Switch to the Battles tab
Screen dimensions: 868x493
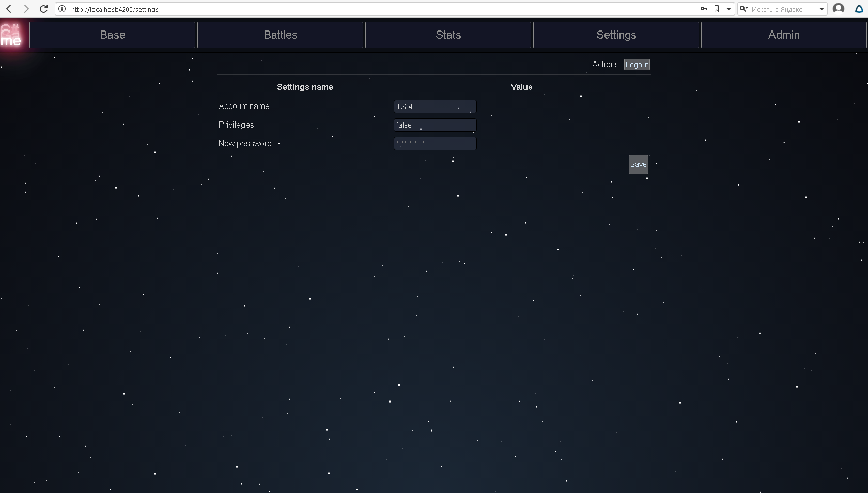tap(281, 35)
